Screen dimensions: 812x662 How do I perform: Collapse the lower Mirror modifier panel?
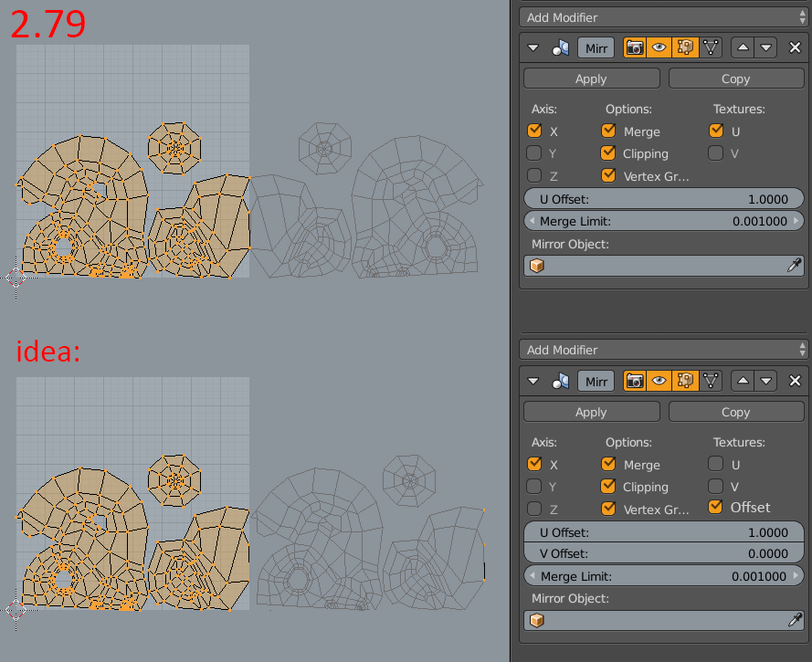click(x=533, y=382)
